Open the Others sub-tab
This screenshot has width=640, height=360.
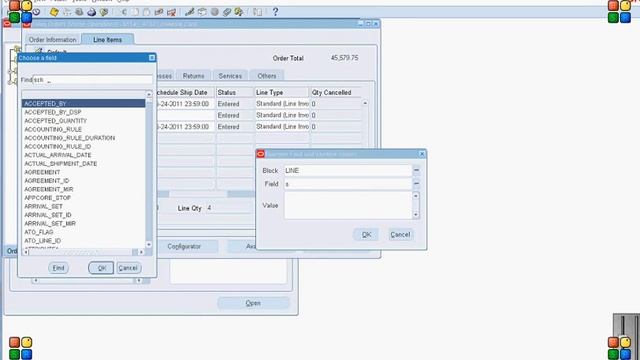click(267, 76)
